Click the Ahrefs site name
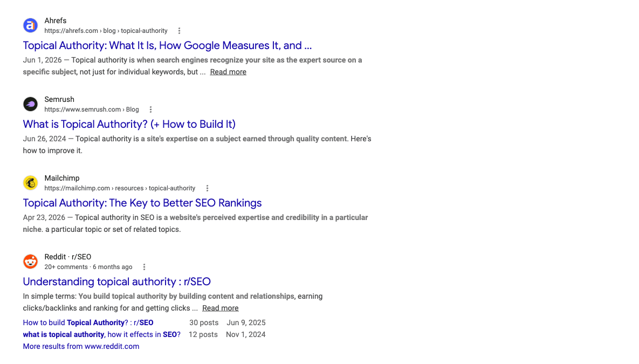 tap(56, 20)
